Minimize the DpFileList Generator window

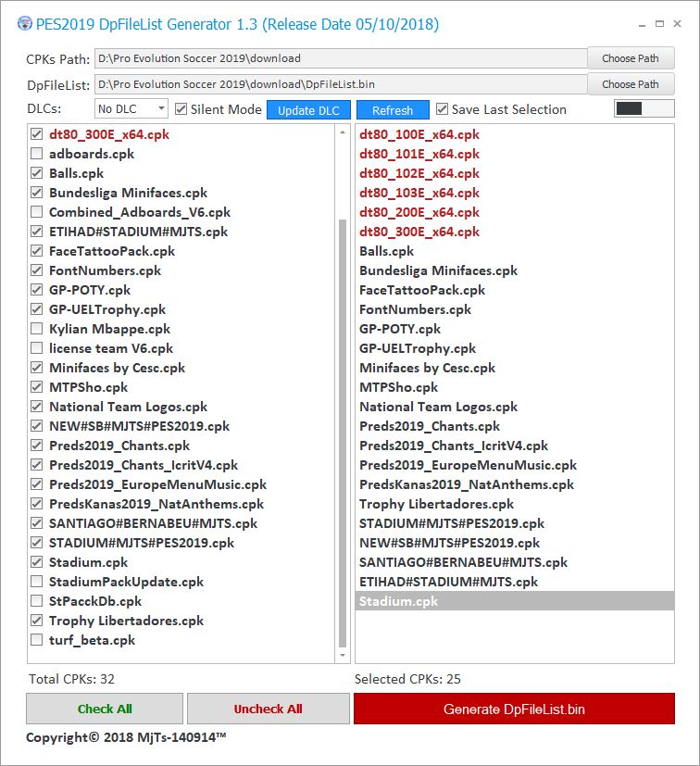642,24
